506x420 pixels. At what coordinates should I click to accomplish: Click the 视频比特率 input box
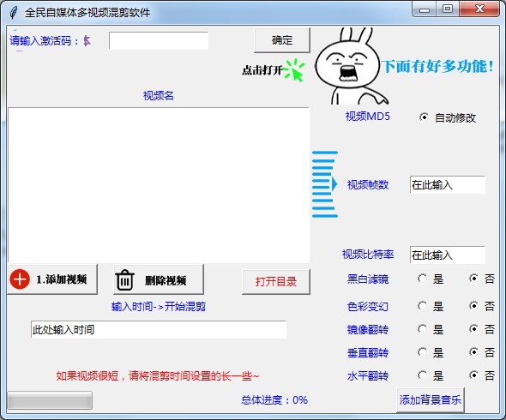coord(448,255)
